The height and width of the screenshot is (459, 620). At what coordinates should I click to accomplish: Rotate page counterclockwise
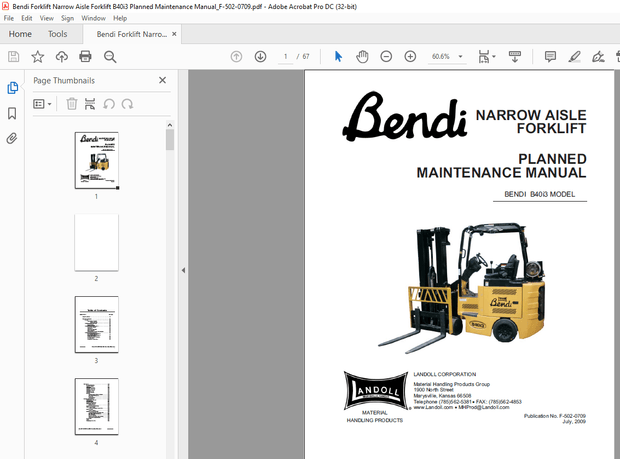point(109,104)
